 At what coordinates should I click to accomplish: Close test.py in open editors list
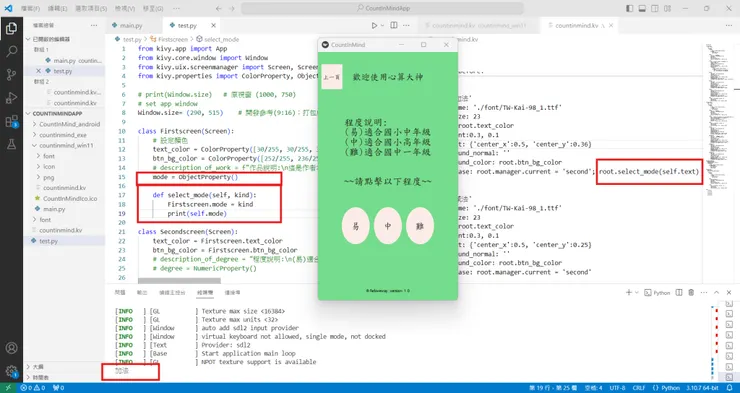tap(39, 71)
